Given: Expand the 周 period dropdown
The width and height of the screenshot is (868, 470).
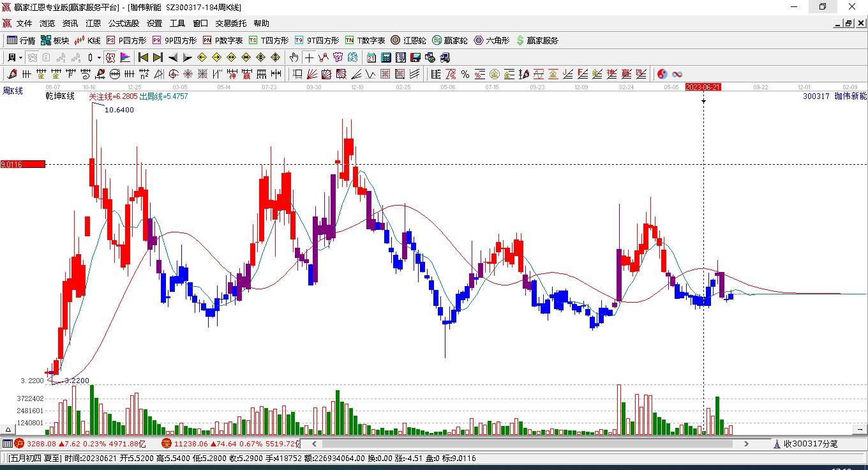Looking at the screenshot, I should point(20,57).
